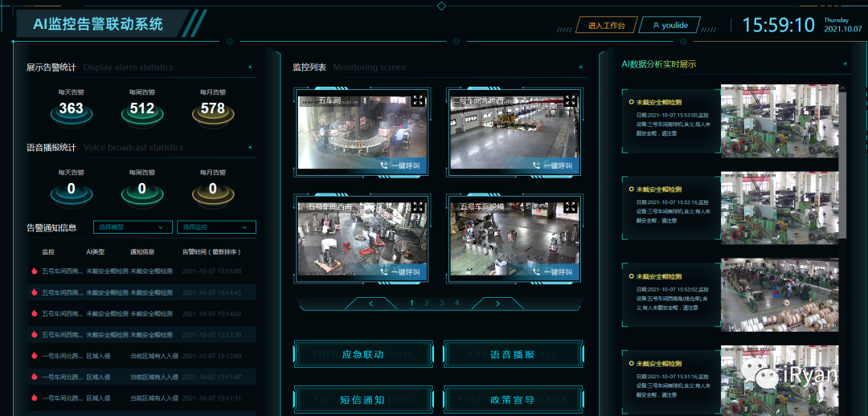
Task: Click the flame icon of the 15:15:00 alarm
Action: click(x=34, y=271)
